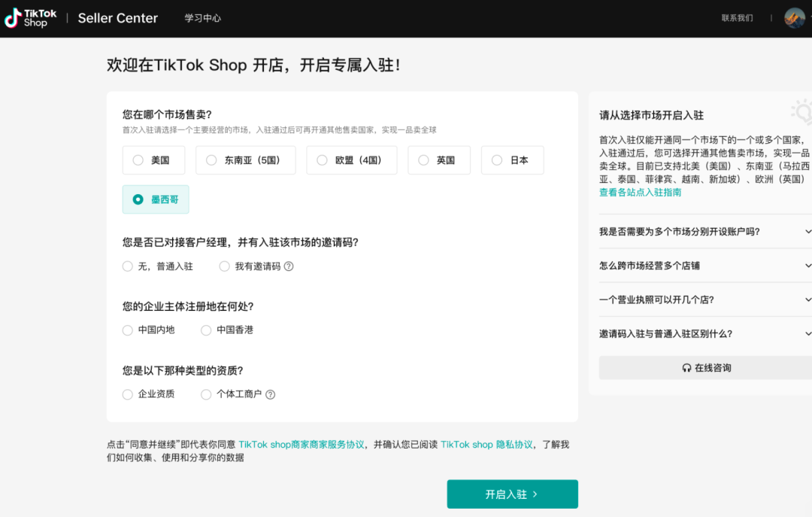
Task: Click the sun illustration above the sidebar
Action: (800, 111)
